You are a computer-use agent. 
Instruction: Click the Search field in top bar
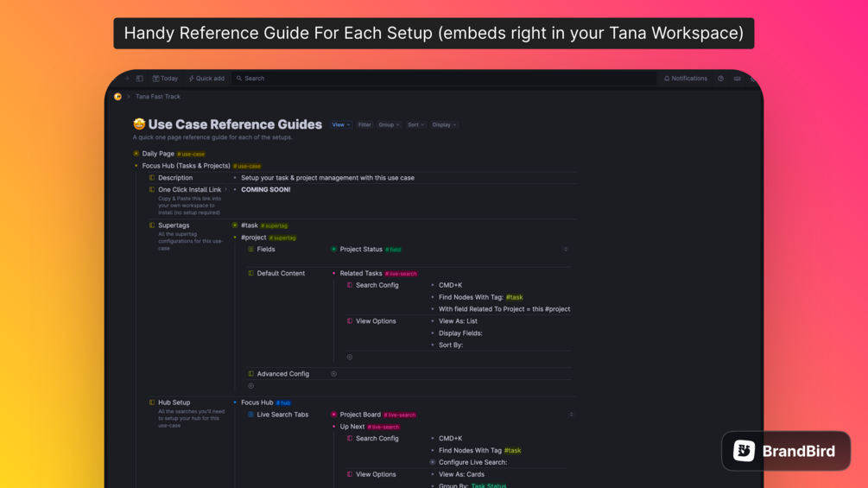pyautogui.click(x=254, y=79)
